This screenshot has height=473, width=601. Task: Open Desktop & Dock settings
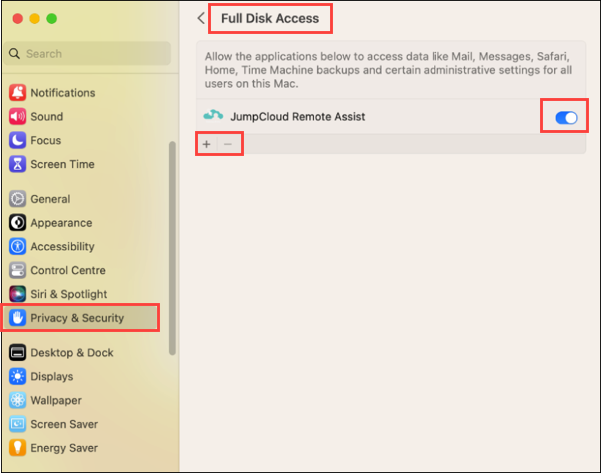pos(71,353)
